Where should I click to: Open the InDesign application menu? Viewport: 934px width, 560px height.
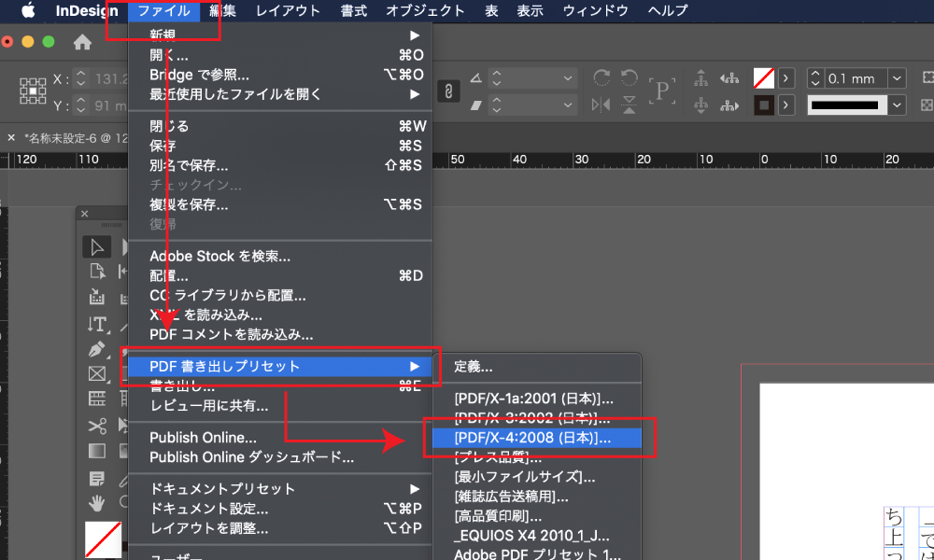pyautogui.click(x=86, y=10)
